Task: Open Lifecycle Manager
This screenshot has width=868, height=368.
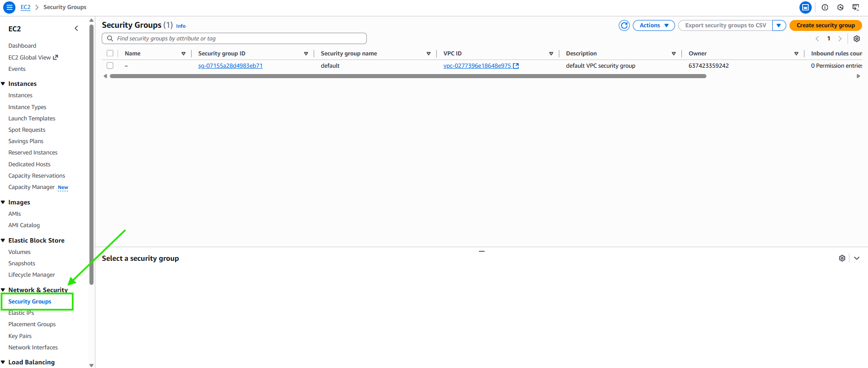Action: 32,275
